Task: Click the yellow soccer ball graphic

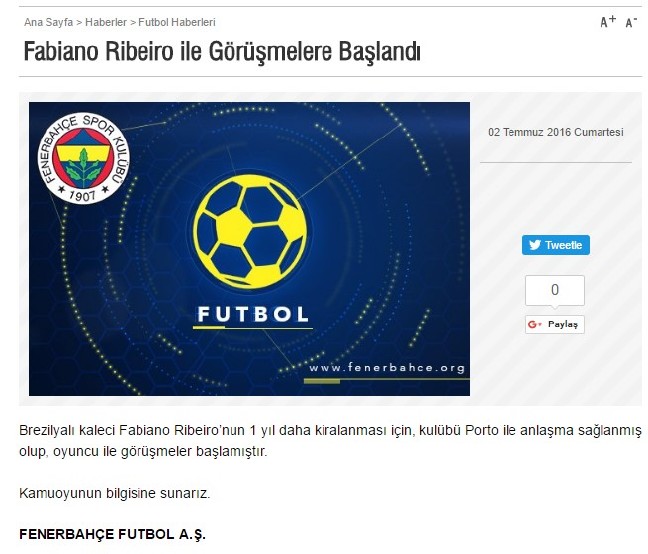Action: [x=250, y=231]
